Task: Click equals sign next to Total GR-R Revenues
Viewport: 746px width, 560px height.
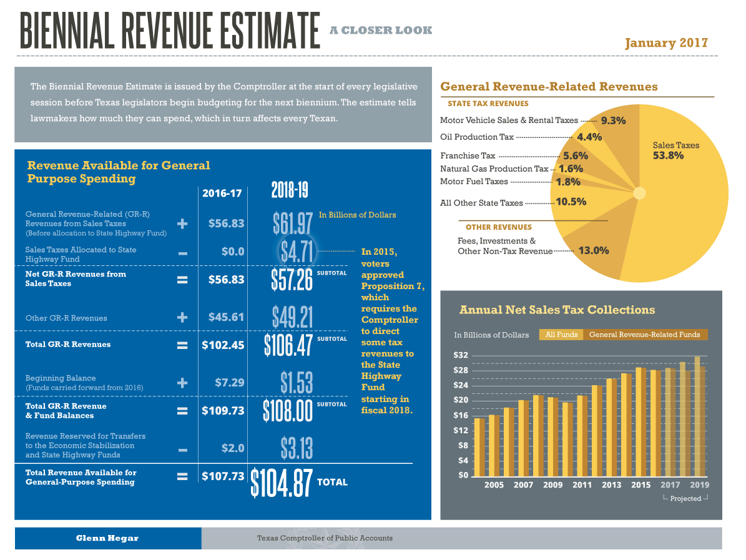Action: [x=182, y=345]
